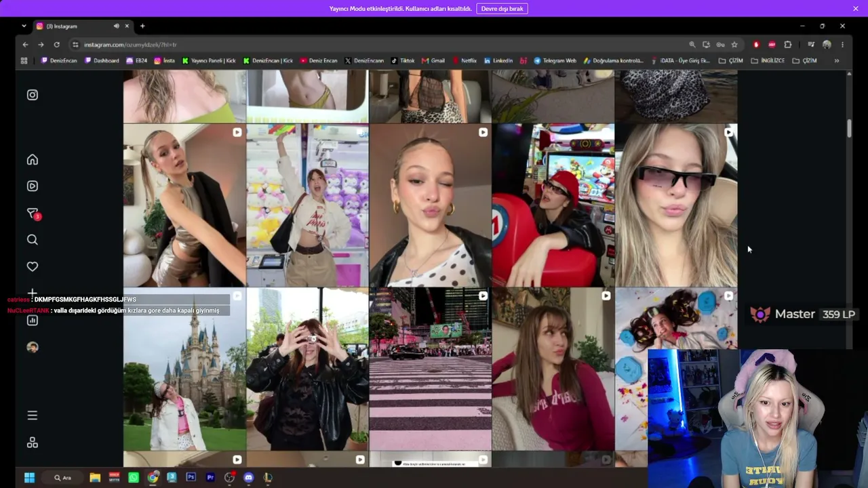868x488 pixels.
Task: Open the Dashboard bookmark
Action: pyautogui.click(x=102, y=60)
